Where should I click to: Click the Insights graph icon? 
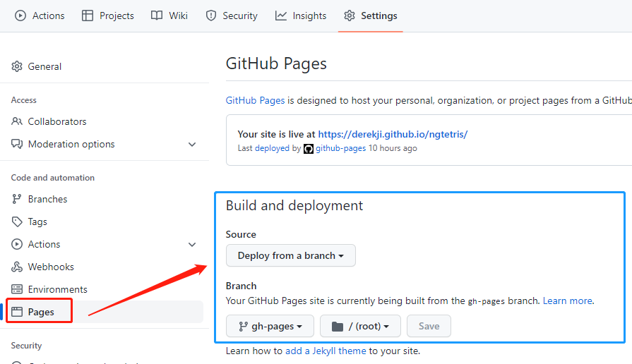[280, 16]
